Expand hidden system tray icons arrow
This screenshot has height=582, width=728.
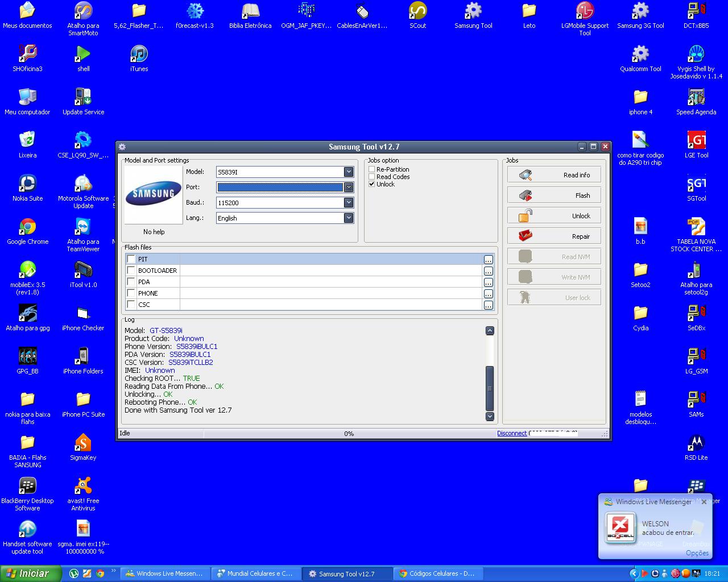pyautogui.click(x=634, y=573)
